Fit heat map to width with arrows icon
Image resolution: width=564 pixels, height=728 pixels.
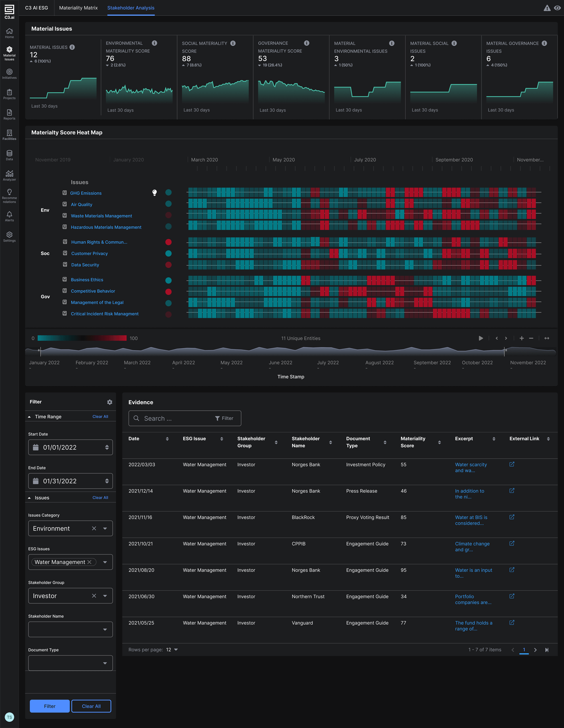pos(547,338)
